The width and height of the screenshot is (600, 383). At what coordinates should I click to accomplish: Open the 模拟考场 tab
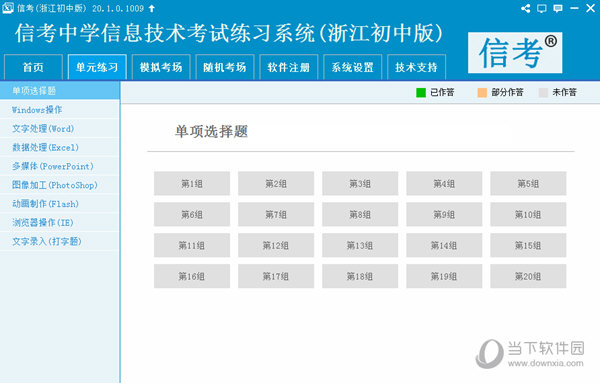pos(161,67)
